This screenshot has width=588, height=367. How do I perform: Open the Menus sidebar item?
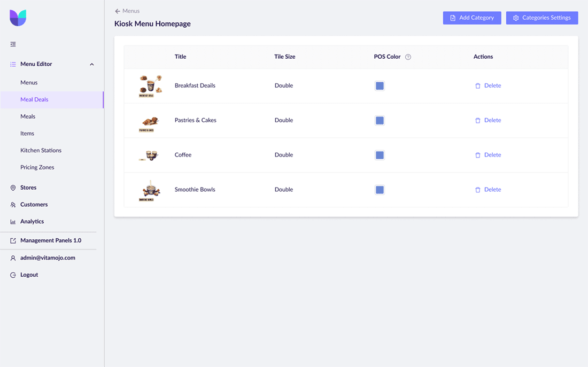pyautogui.click(x=29, y=83)
